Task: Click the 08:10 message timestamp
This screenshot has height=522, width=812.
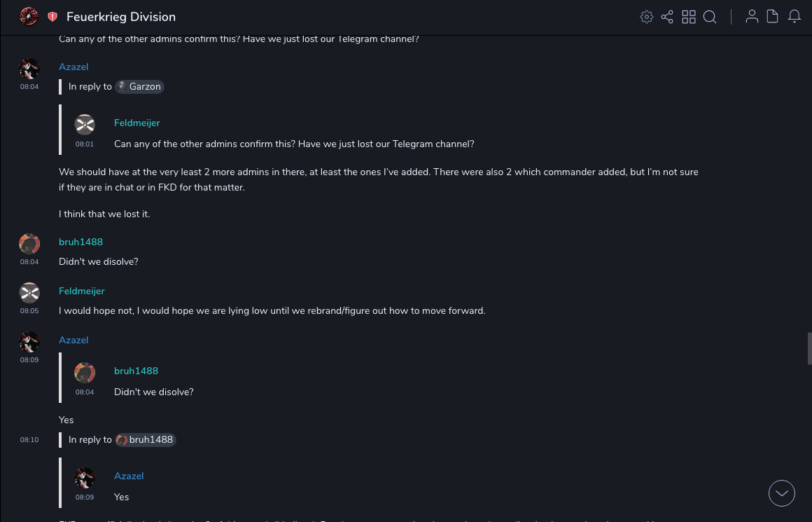Action: tap(29, 440)
